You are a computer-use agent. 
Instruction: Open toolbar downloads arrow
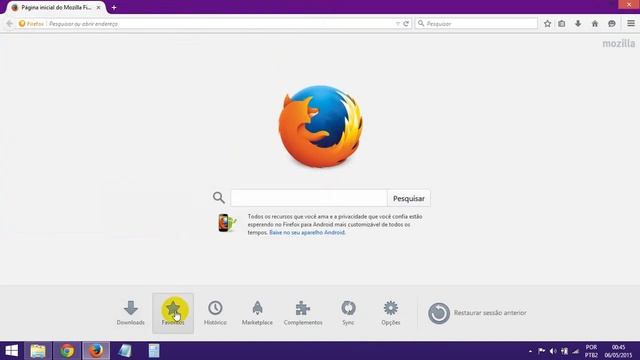click(x=578, y=24)
